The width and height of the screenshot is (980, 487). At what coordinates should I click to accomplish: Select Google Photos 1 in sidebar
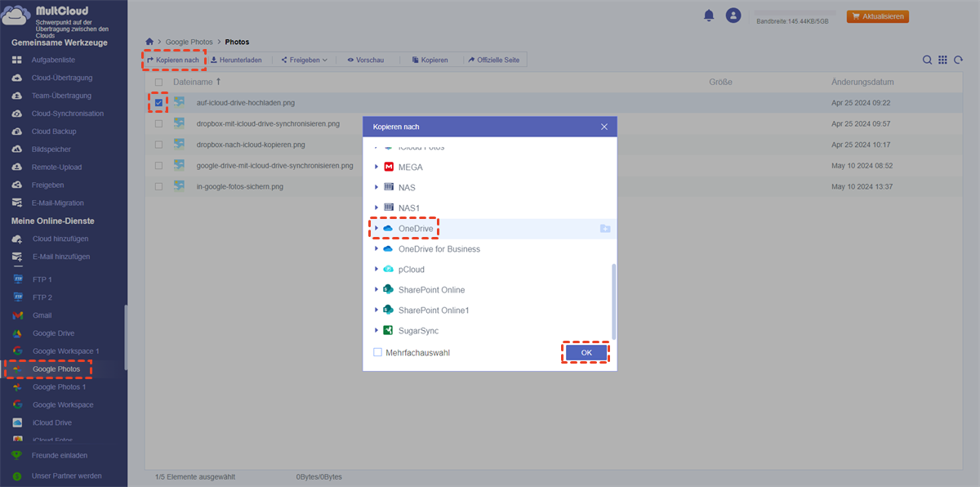click(59, 387)
